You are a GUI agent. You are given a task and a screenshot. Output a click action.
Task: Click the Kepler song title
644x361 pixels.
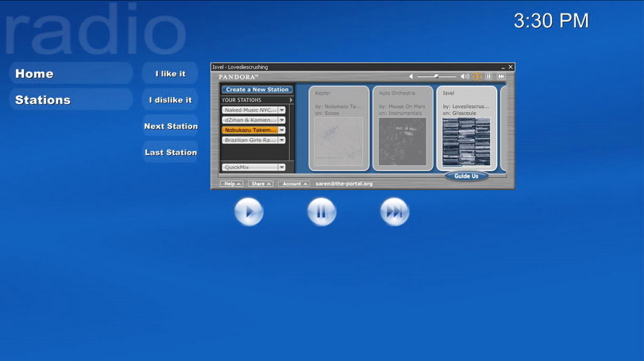323,93
